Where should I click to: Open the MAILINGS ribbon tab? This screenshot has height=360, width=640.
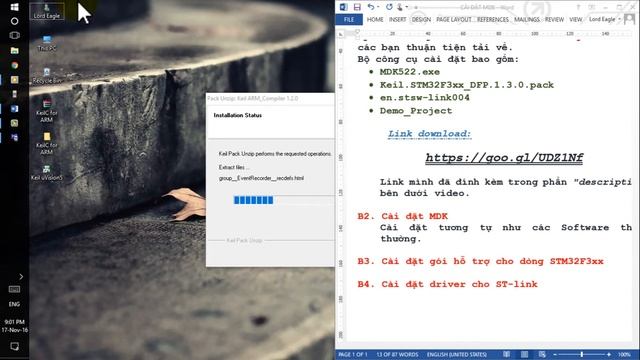pos(527,20)
